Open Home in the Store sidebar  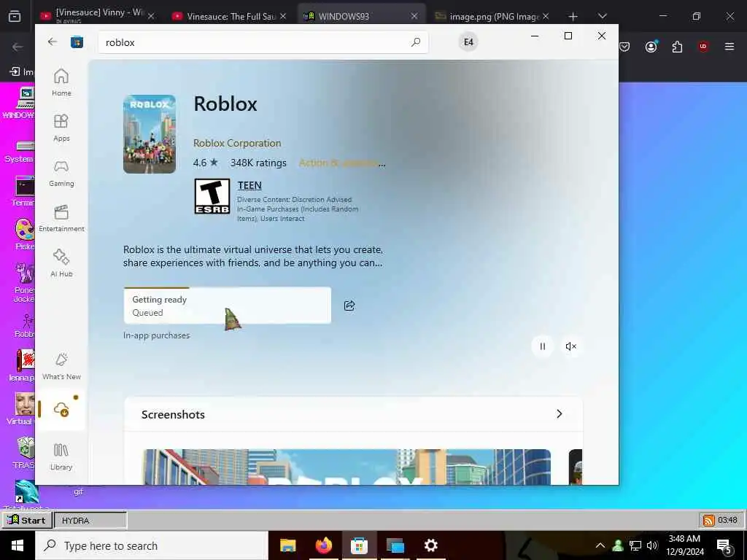click(61, 82)
